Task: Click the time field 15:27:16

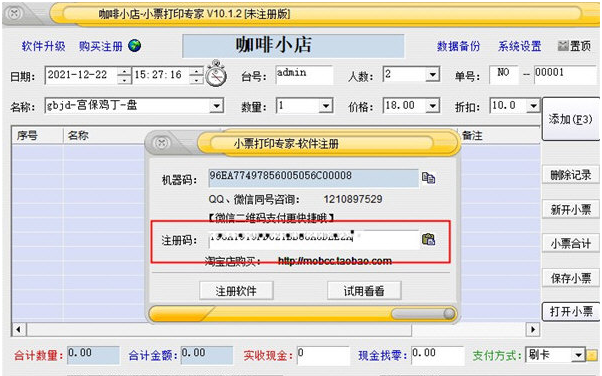Action: tap(161, 75)
